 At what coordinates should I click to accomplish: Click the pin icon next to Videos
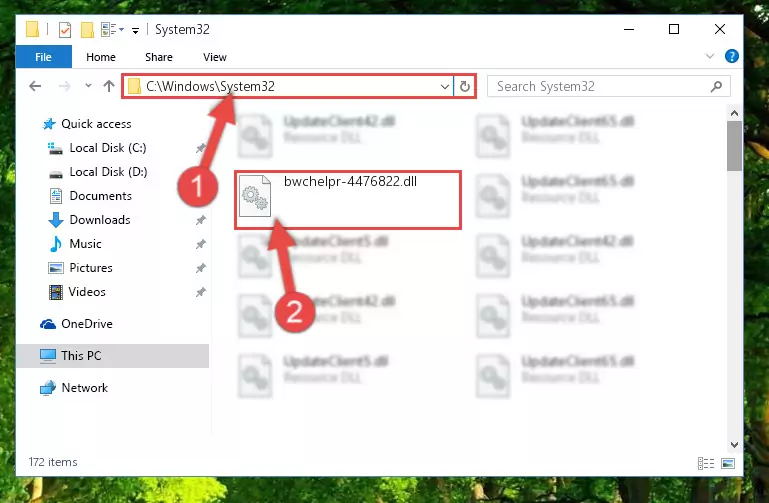click(x=201, y=292)
